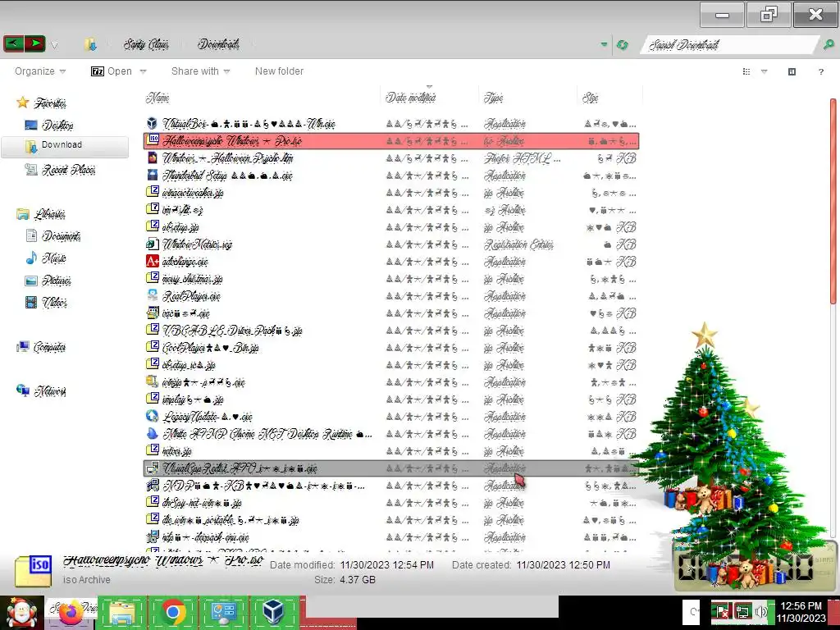Click the advchange.exe A+ icon

pyautogui.click(x=152, y=262)
